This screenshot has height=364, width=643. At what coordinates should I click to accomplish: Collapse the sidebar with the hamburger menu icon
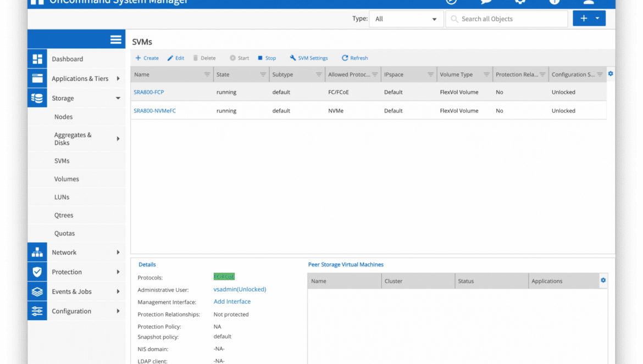115,40
